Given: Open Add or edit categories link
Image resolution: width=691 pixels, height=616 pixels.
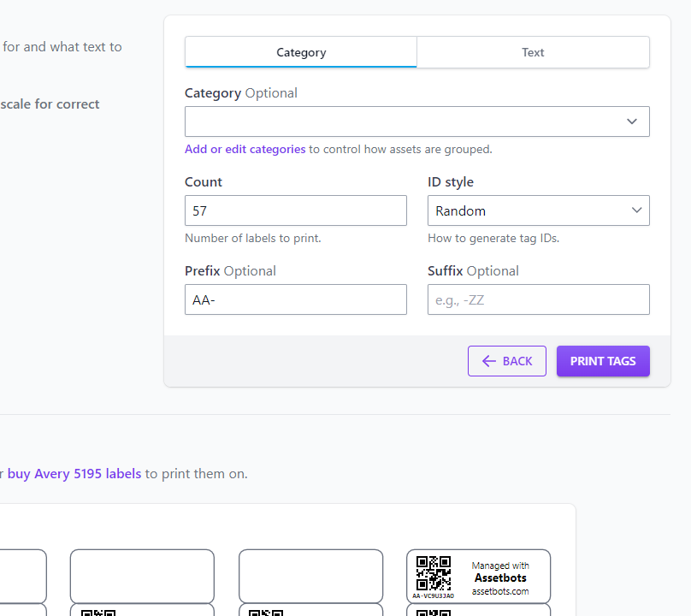Looking at the screenshot, I should click(245, 149).
